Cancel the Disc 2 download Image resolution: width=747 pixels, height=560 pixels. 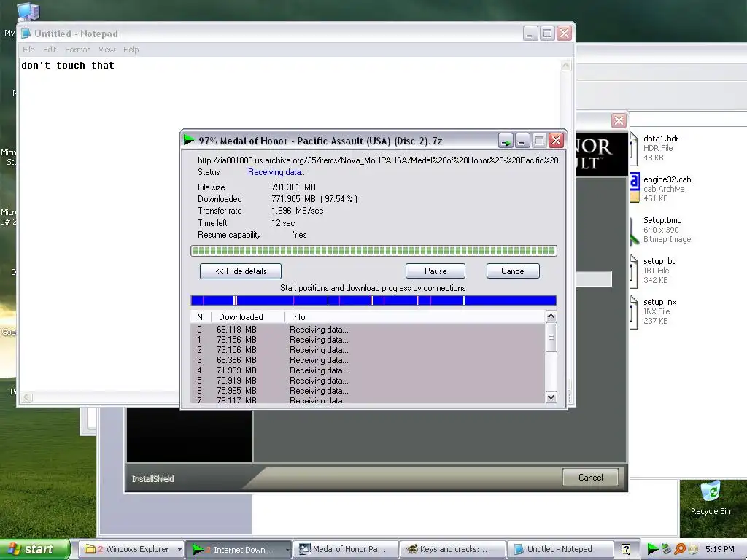tap(513, 271)
